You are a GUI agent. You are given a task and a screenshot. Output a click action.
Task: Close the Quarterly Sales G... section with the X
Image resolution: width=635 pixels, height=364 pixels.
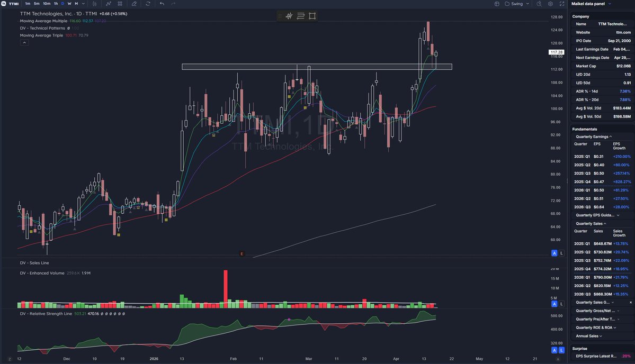click(631, 303)
